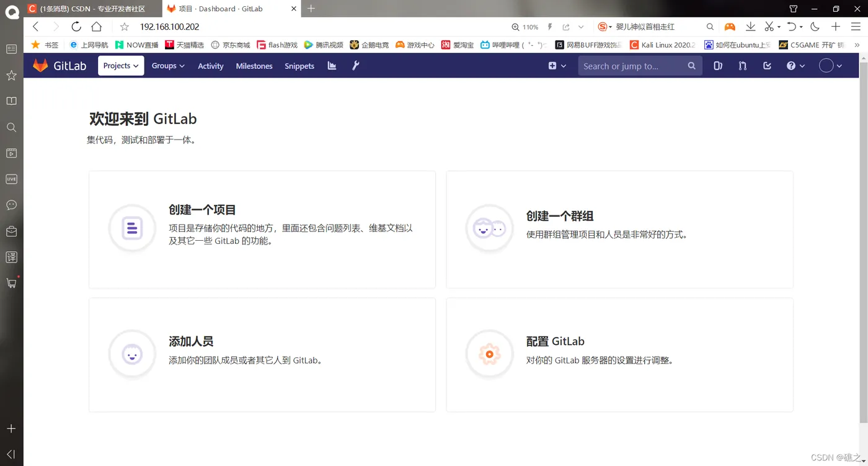Open Admin Area wrench icon
868x466 pixels.
coord(356,66)
